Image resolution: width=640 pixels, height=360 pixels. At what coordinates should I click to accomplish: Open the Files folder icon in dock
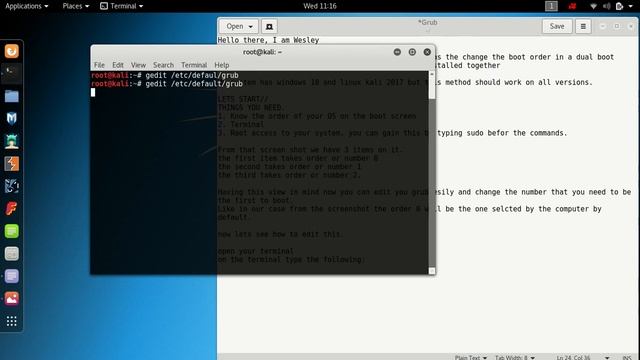click(11, 96)
